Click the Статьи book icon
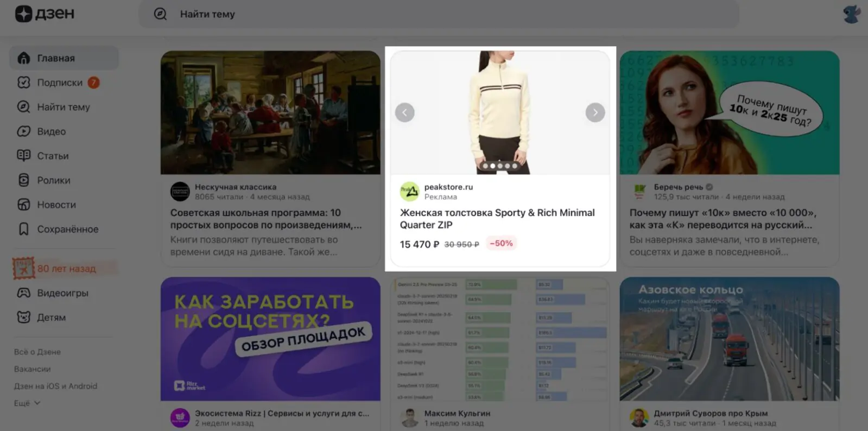The image size is (868, 431). 23,156
